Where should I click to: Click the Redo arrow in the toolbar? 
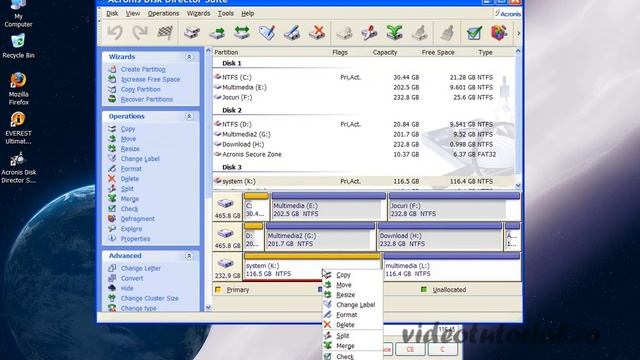140,33
